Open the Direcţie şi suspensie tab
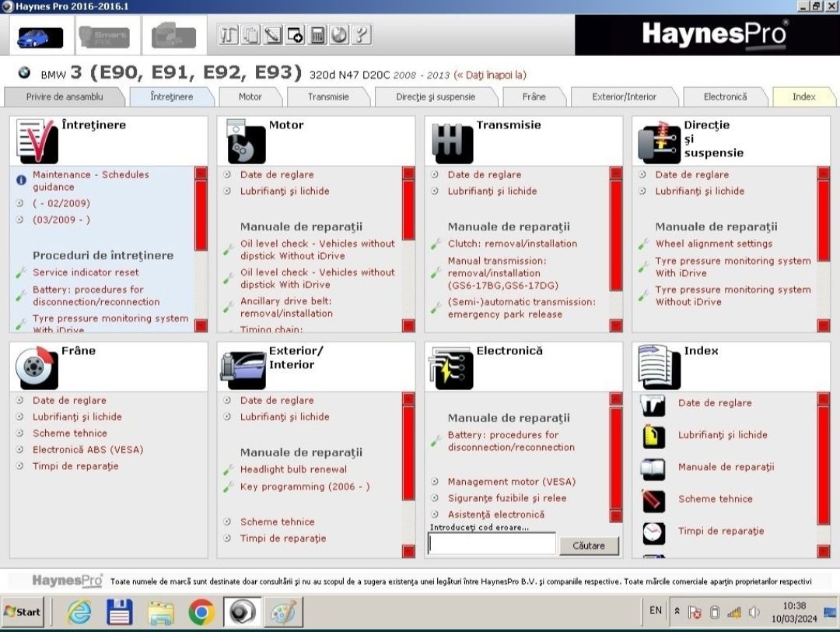 [x=436, y=97]
